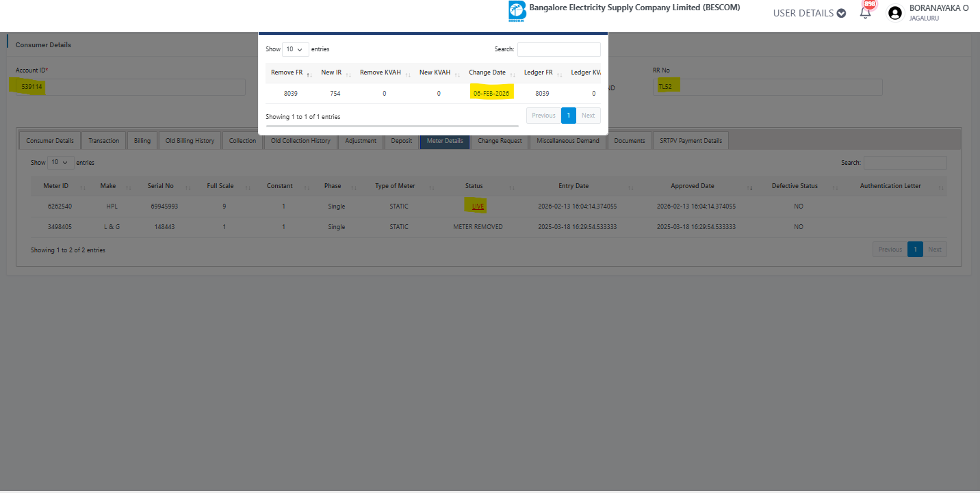Click the modal horizontal scrollbar

point(391,126)
